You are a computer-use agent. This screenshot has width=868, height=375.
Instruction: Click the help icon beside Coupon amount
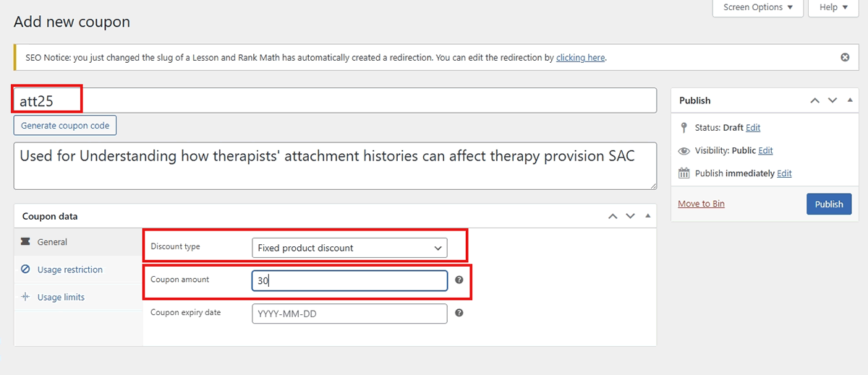click(x=459, y=280)
